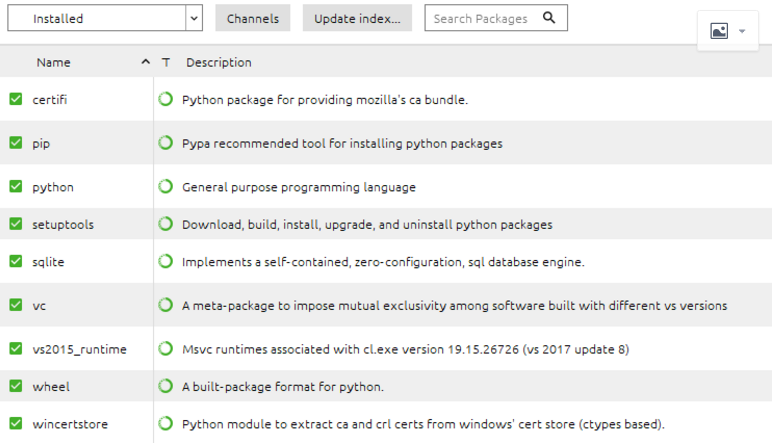
Task: Sort packages by the Name column
Action: pos(54,62)
